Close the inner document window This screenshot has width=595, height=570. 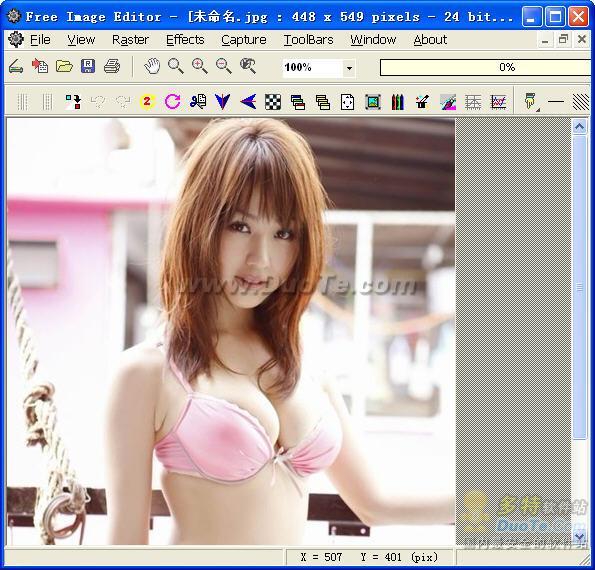[582, 39]
